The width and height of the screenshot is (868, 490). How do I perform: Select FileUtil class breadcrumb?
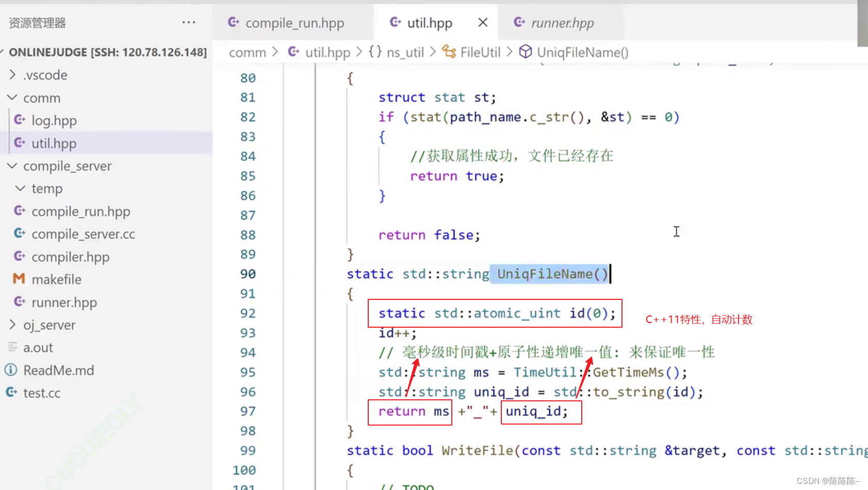point(480,53)
